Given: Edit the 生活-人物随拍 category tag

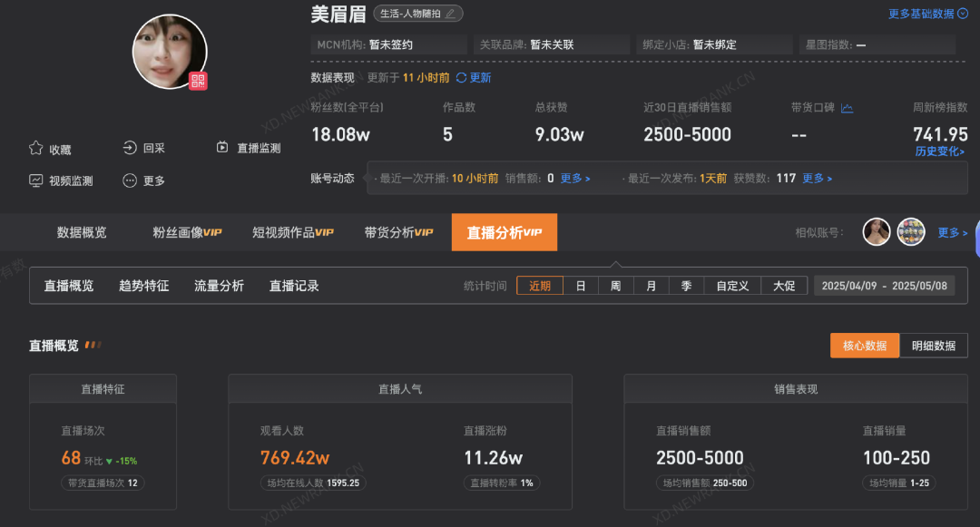Looking at the screenshot, I should click(418, 13).
